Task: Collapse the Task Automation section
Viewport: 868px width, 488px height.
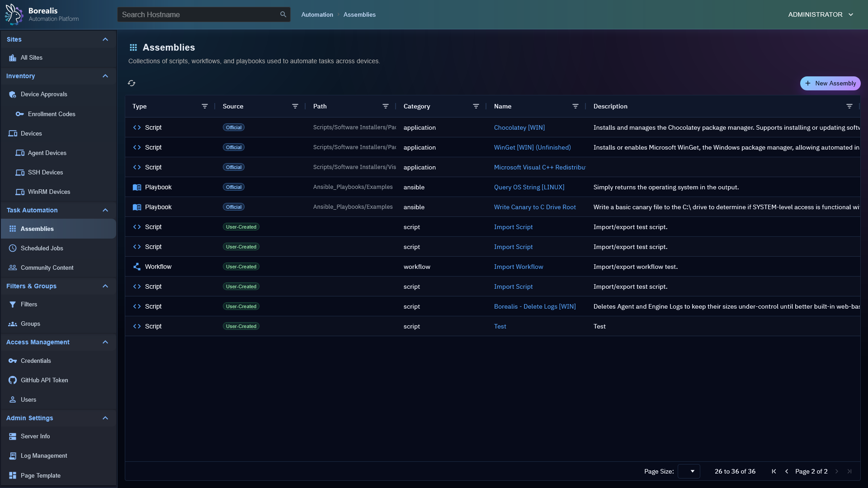Action: pyautogui.click(x=105, y=210)
